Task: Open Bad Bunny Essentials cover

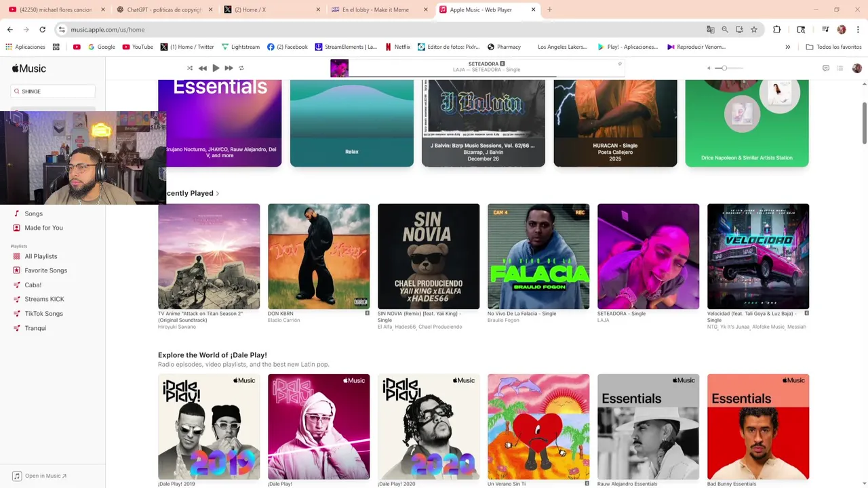Action: point(758,427)
